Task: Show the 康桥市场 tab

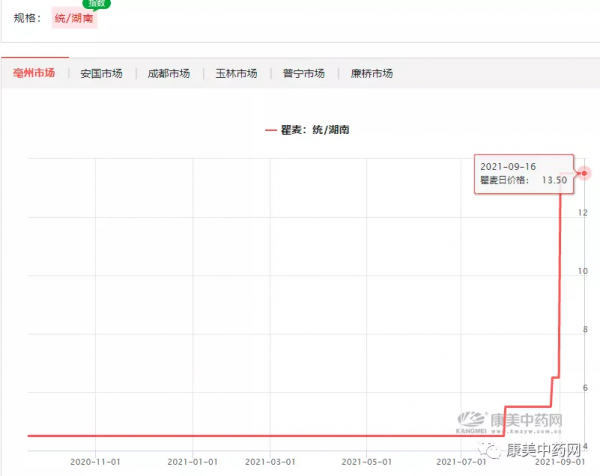Action: (371, 73)
